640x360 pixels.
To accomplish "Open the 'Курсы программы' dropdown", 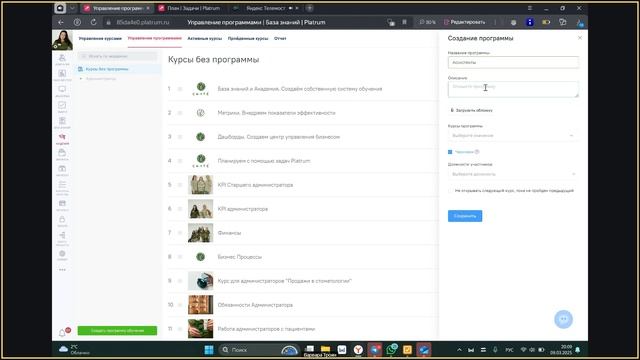I will click(x=513, y=136).
